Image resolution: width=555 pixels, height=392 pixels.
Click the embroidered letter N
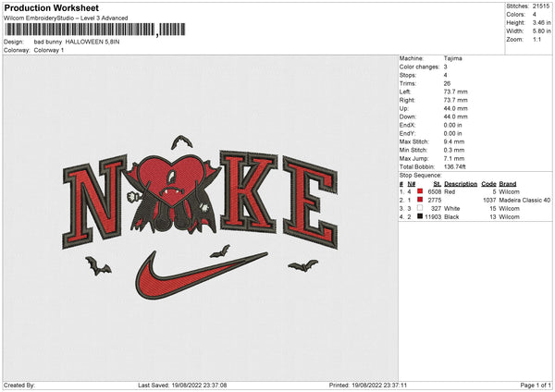(x=94, y=202)
